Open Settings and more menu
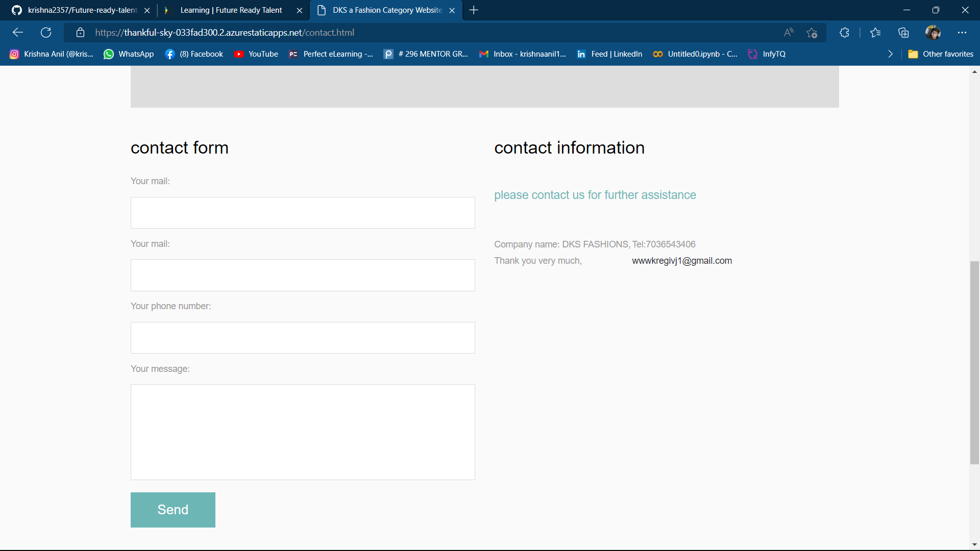Screen dimensions: 980x551 (x=963, y=32)
